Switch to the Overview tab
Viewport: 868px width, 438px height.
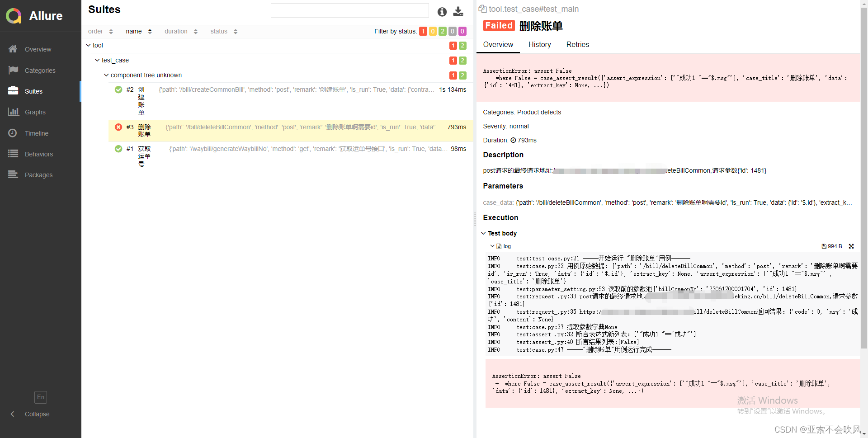[x=498, y=45]
